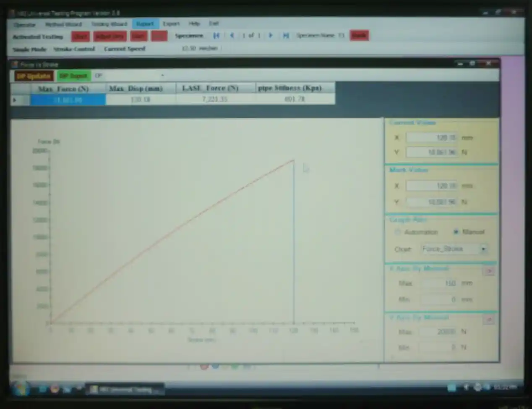
Task: Open the Chart type Force_Stroke dropdown
Action: (x=483, y=249)
